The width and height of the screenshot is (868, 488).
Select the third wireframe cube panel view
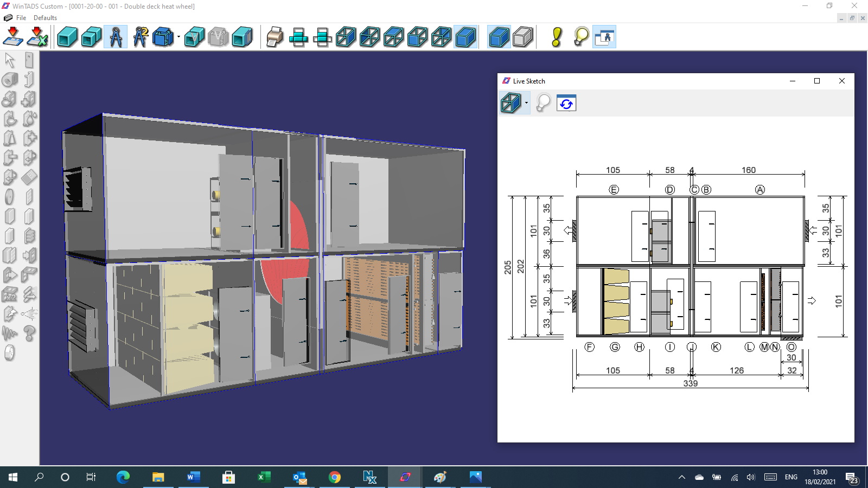point(393,37)
